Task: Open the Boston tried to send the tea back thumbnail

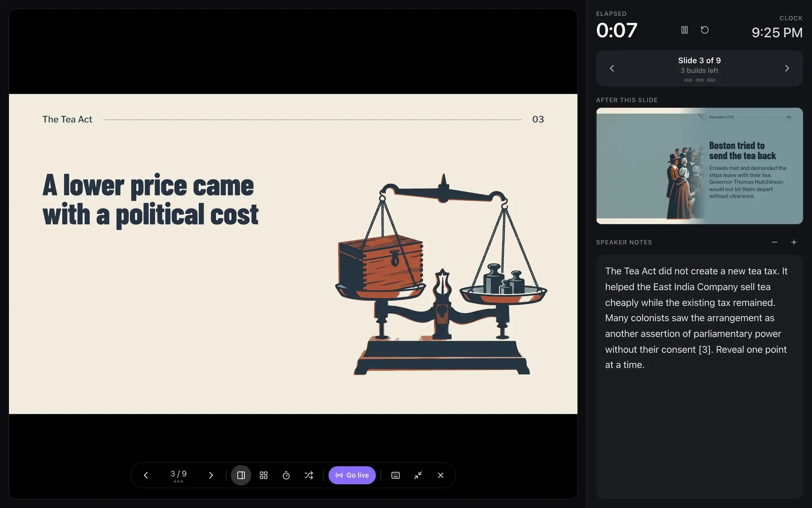Action: point(699,166)
